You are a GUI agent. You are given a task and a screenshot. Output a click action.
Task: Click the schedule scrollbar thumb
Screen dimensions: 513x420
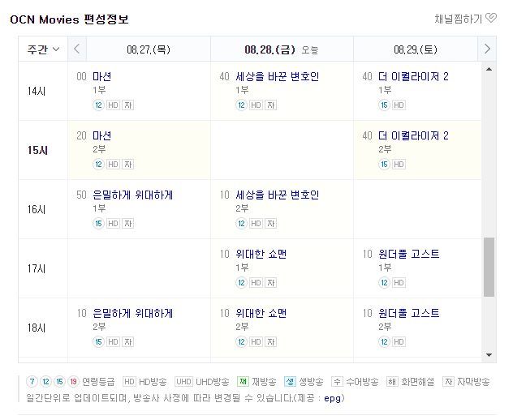click(489, 267)
